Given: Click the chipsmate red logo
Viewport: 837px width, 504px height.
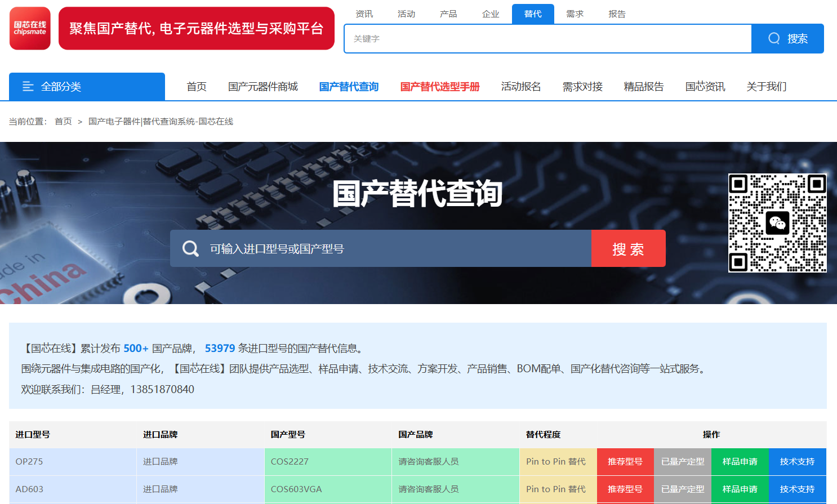Looking at the screenshot, I should 30,28.
